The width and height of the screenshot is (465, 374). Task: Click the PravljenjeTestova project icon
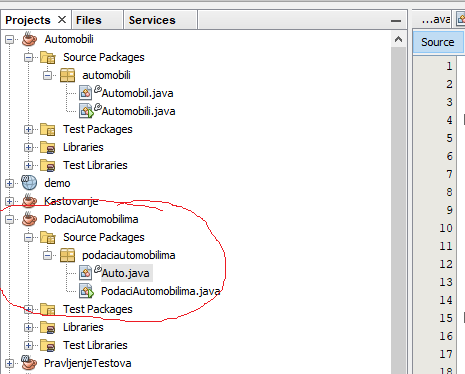coord(29,363)
